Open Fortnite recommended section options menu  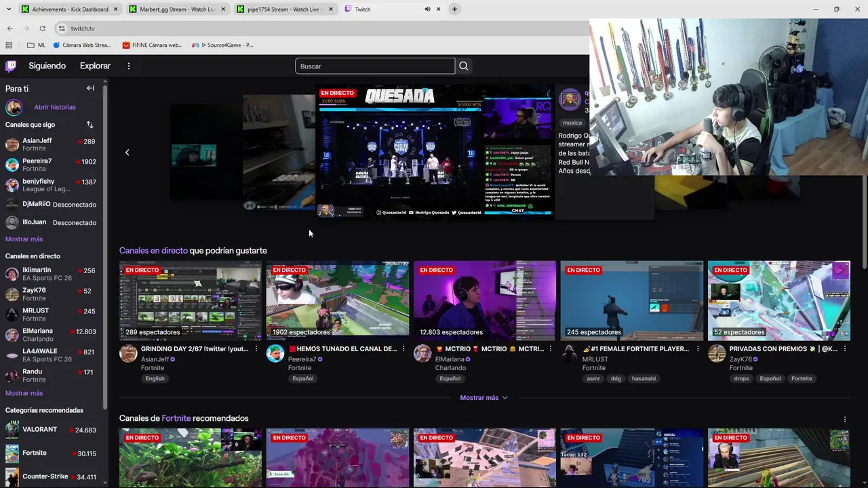844,419
